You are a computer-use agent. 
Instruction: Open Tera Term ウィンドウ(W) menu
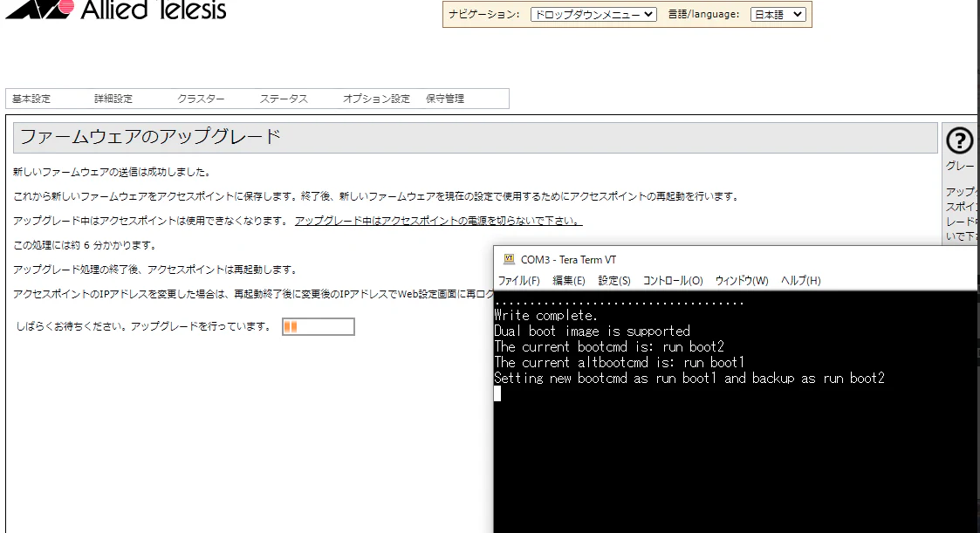click(x=742, y=281)
